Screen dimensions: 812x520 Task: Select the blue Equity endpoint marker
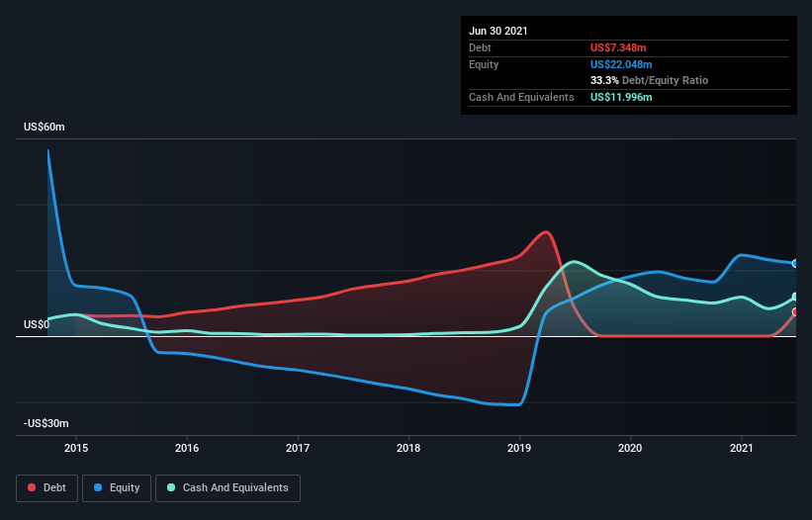coord(795,263)
